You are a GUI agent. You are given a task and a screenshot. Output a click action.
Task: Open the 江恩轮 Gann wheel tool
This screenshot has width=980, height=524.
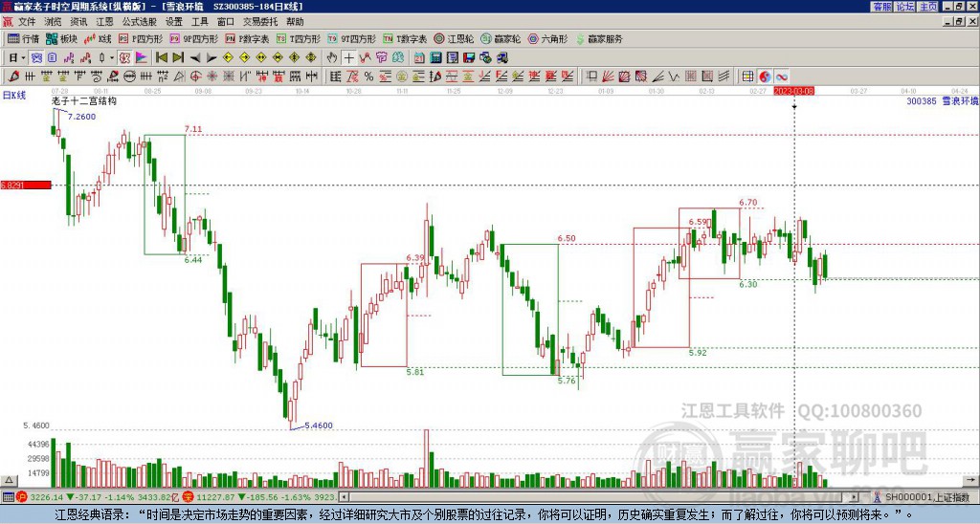pyautogui.click(x=453, y=38)
